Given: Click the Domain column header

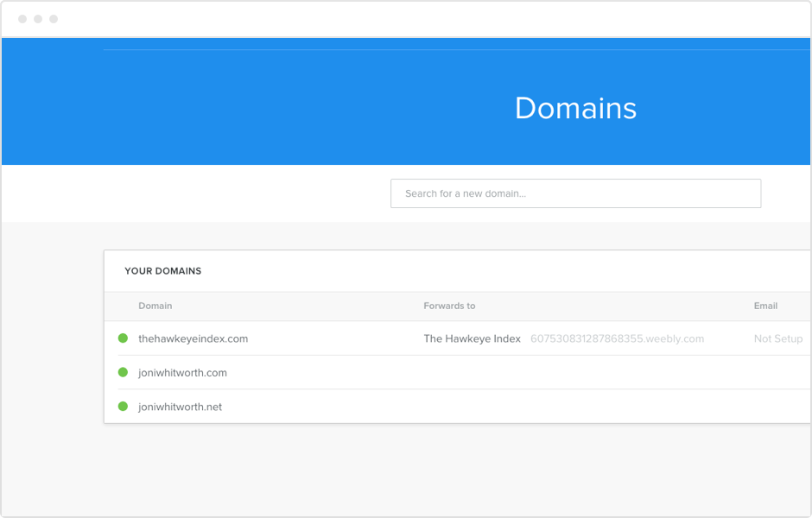Looking at the screenshot, I should click(155, 306).
